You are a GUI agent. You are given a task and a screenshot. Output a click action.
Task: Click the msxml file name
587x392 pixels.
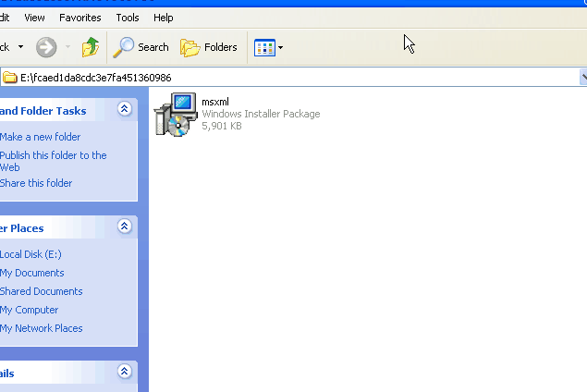click(x=215, y=102)
